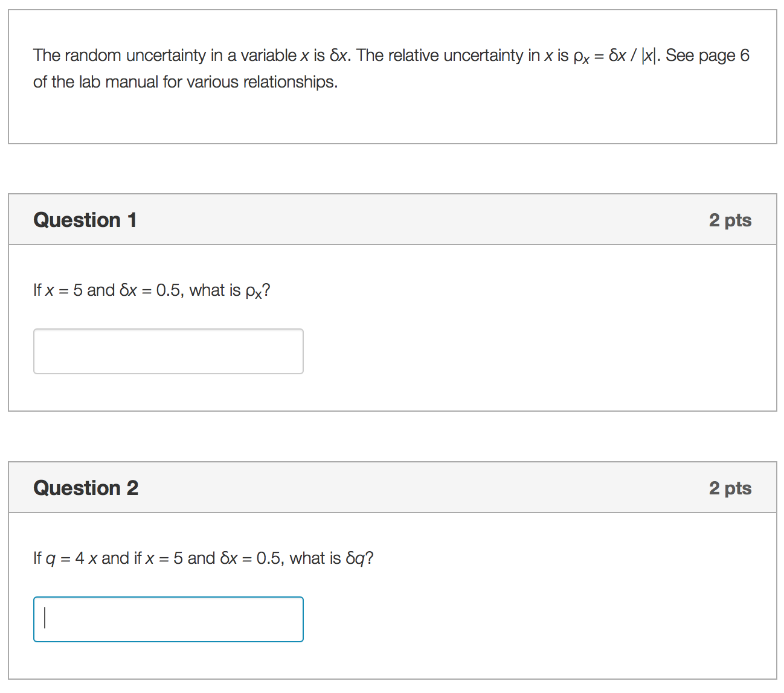Click the 'Question 1' title text

85,220
